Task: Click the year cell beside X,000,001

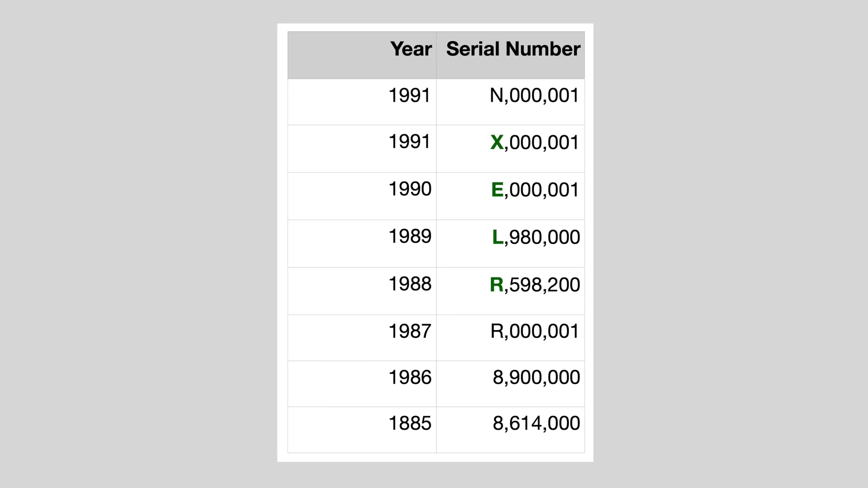Action: point(362,149)
